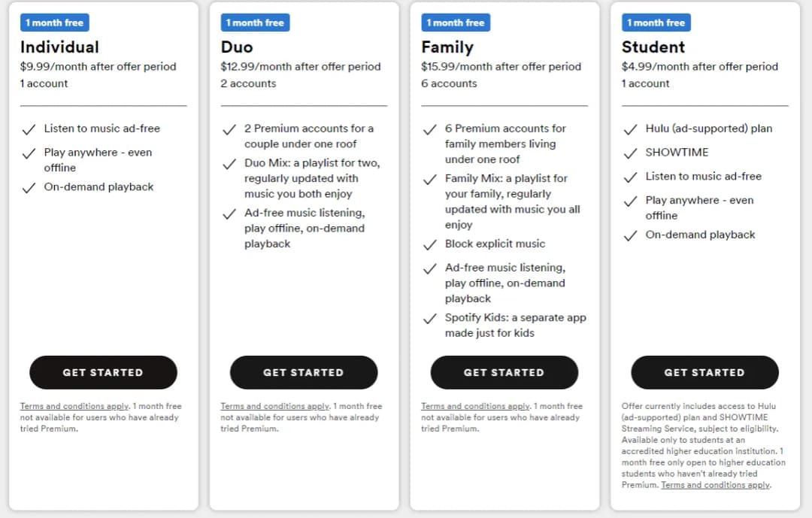Image resolution: width=812 pixels, height=518 pixels.
Task: Click the checkmark next to 'Duo Mix' feature
Action: coord(229,163)
